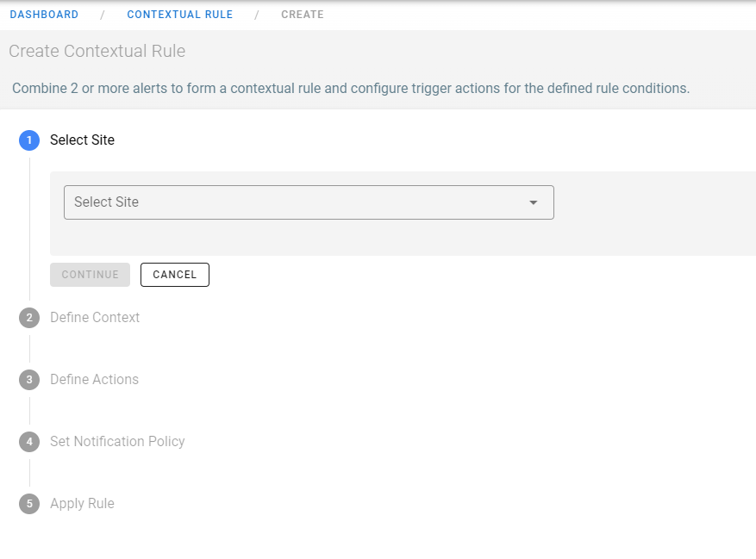This screenshot has width=756, height=559.
Task: Go to Dashboard via breadcrumb
Action: tap(44, 15)
